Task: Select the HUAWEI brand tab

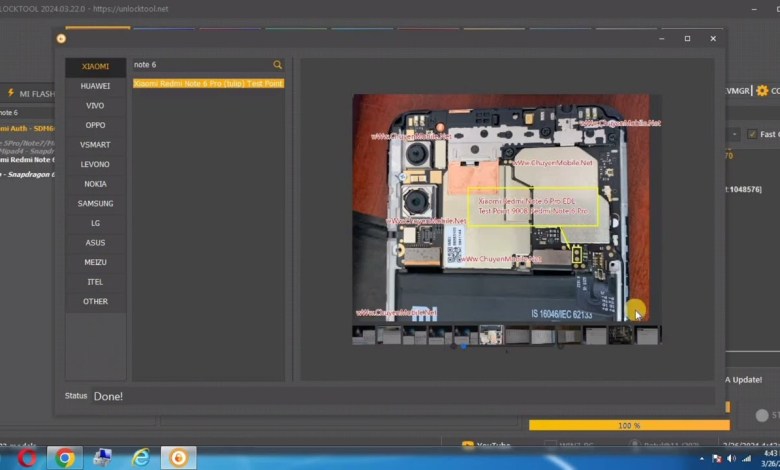Action: tap(96, 86)
